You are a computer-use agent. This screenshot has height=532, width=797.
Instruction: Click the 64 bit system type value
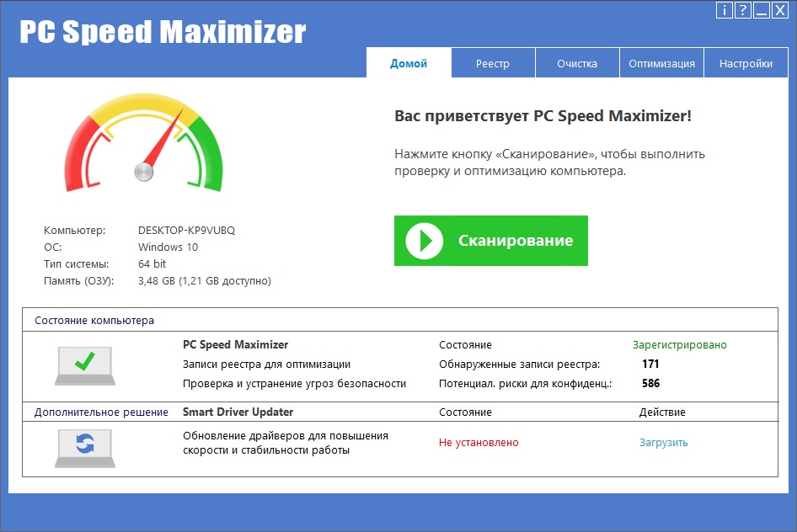point(152,264)
